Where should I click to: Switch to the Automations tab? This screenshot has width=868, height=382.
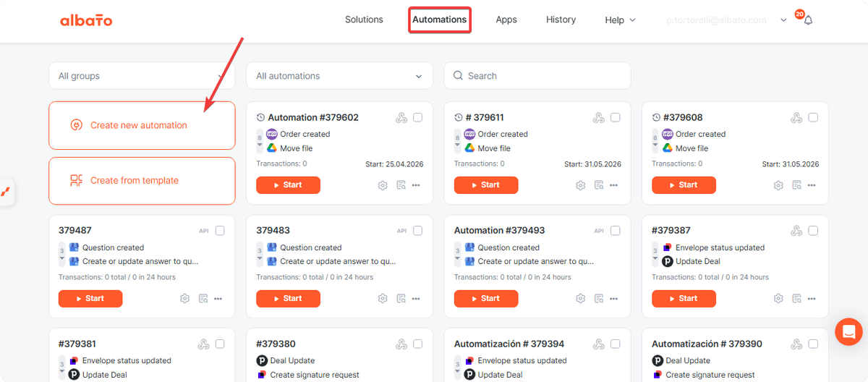pos(440,20)
